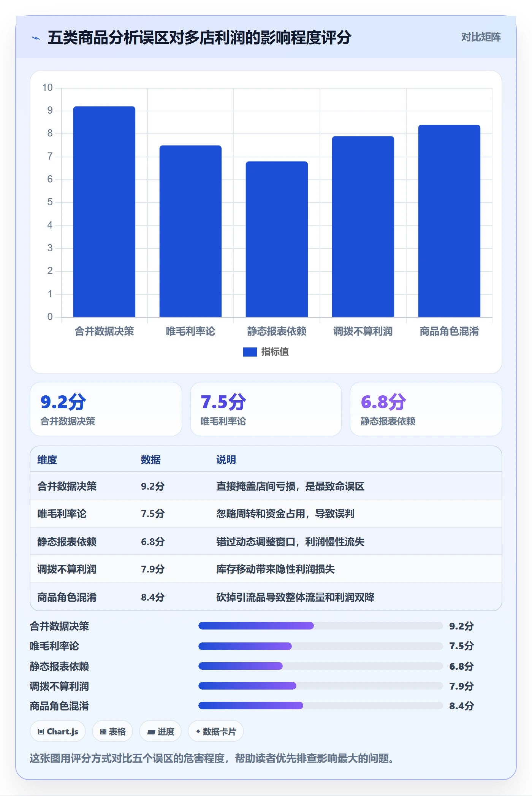Viewport: 532px width, 796px height.
Task: Click the bar icon in 进度 chip
Action: [151, 732]
